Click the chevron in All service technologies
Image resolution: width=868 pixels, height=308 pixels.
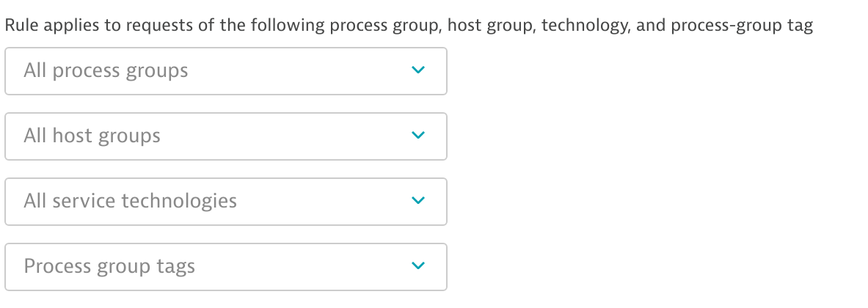coord(417,201)
